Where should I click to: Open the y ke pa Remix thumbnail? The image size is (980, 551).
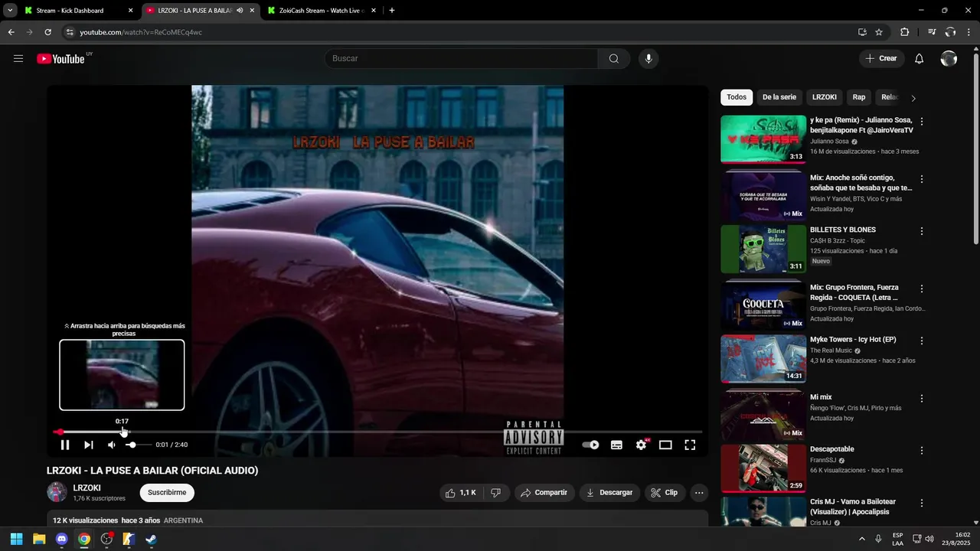pos(763,139)
